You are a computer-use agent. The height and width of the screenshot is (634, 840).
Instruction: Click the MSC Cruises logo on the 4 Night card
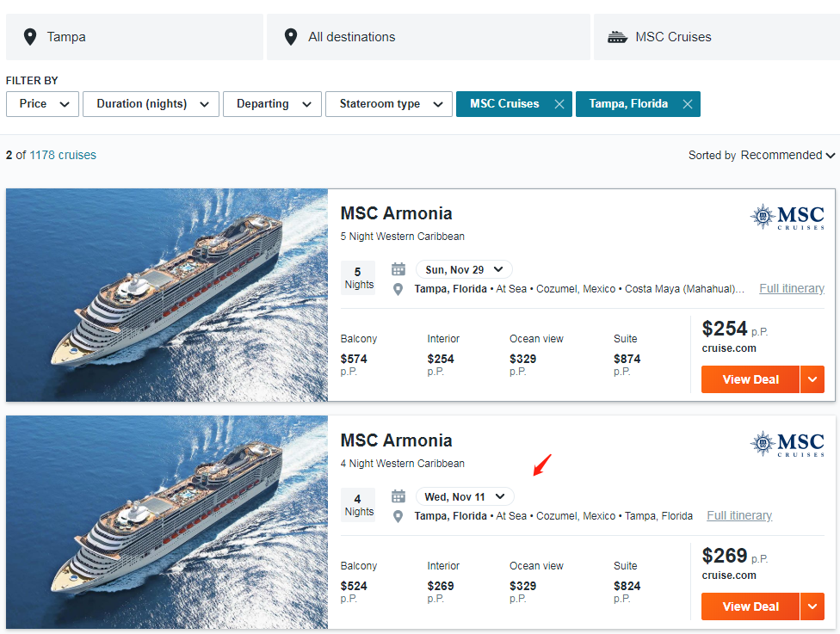click(x=787, y=444)
